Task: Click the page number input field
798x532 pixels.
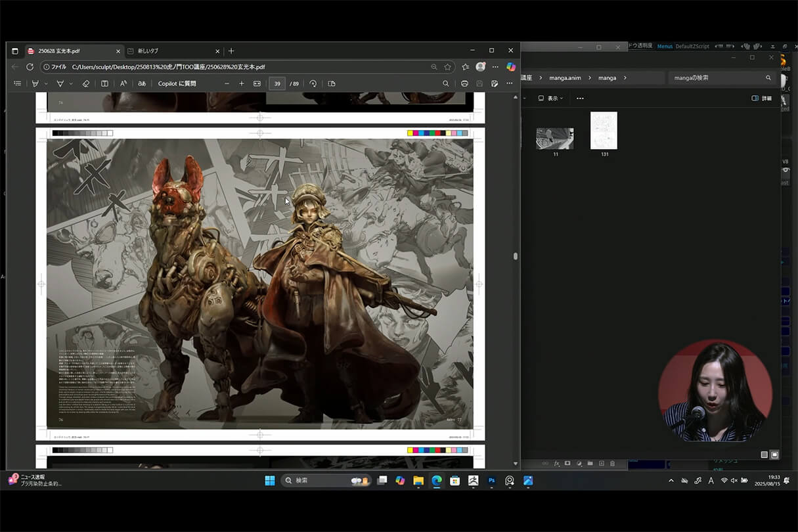Action: (x=277, y=83)
